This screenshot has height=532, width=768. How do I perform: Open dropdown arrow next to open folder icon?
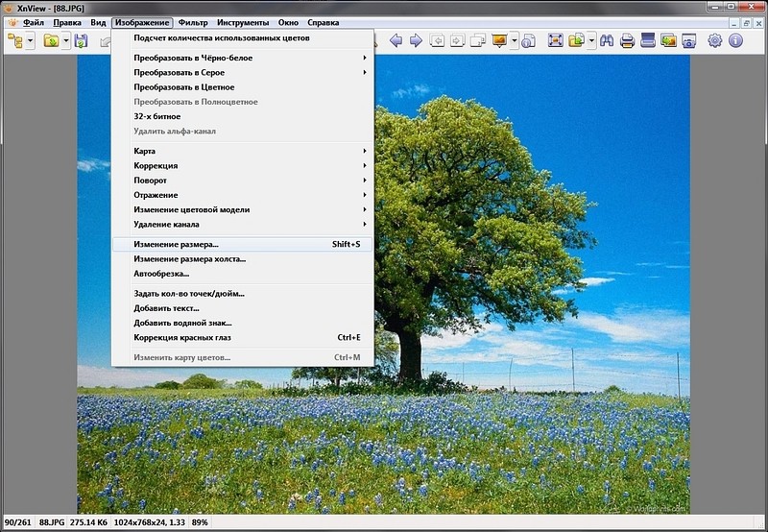click(65, 40)
